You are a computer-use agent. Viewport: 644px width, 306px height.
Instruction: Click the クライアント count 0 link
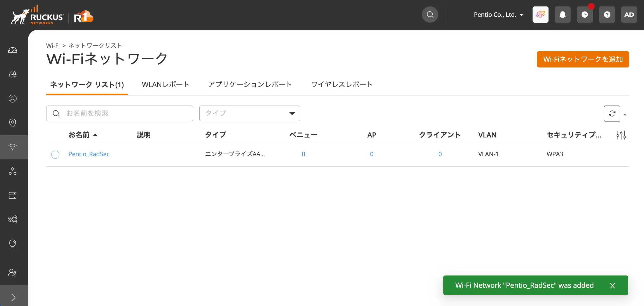pos(440,154)
